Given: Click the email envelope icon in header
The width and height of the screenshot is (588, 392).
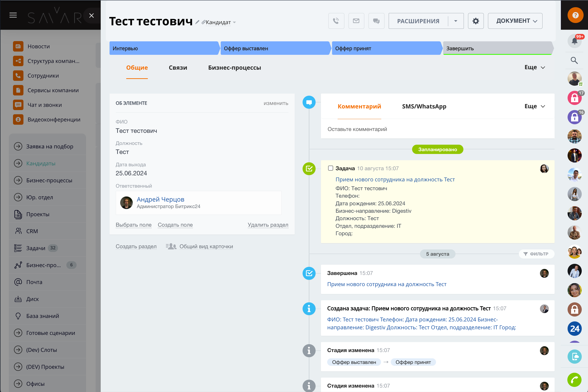Looking at the screenshot, I should click(x=356, y=21).
